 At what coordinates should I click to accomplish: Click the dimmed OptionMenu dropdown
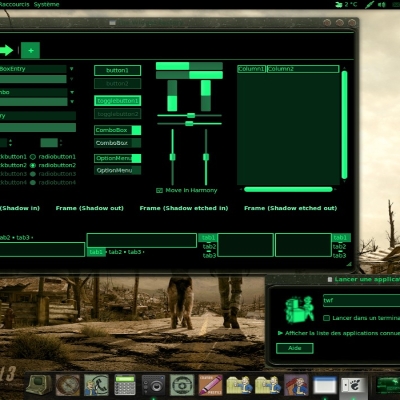[x=117, y=170]
